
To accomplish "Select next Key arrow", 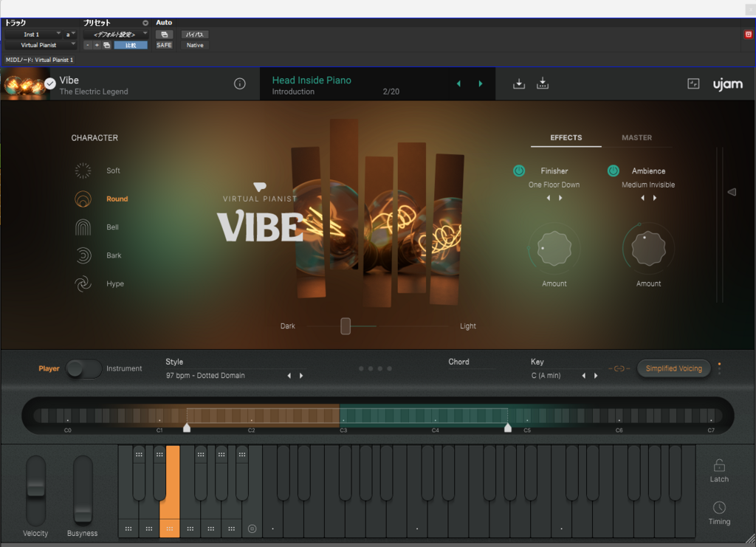I will [596, 376].
